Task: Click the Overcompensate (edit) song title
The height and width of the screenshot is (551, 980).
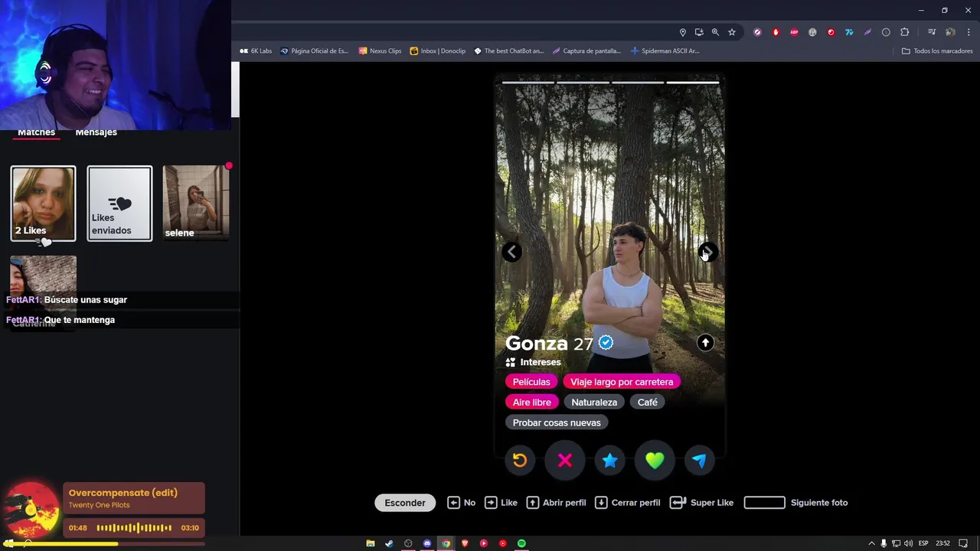Action: [123, 493]
